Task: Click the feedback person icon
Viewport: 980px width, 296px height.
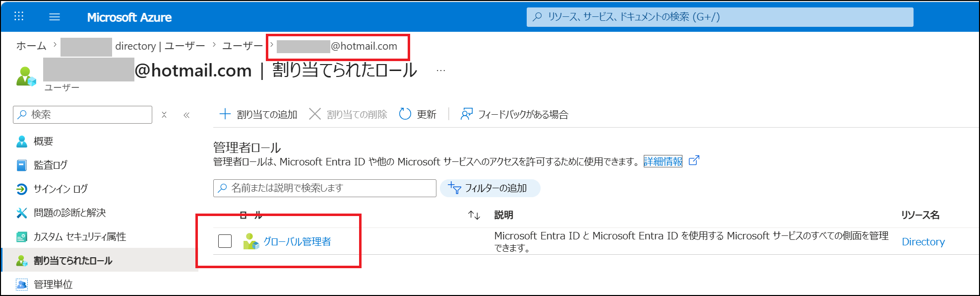Action: (x=466, y=114)
